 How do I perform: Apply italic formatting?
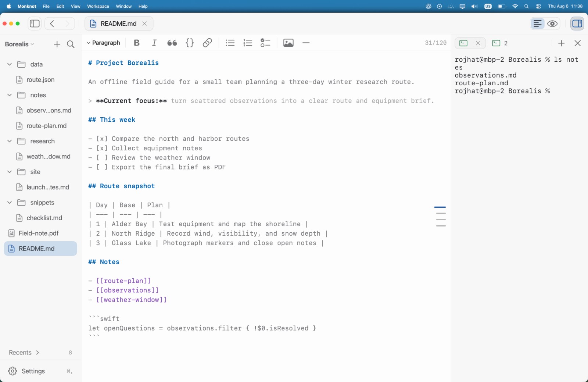(x=154, y=43)
